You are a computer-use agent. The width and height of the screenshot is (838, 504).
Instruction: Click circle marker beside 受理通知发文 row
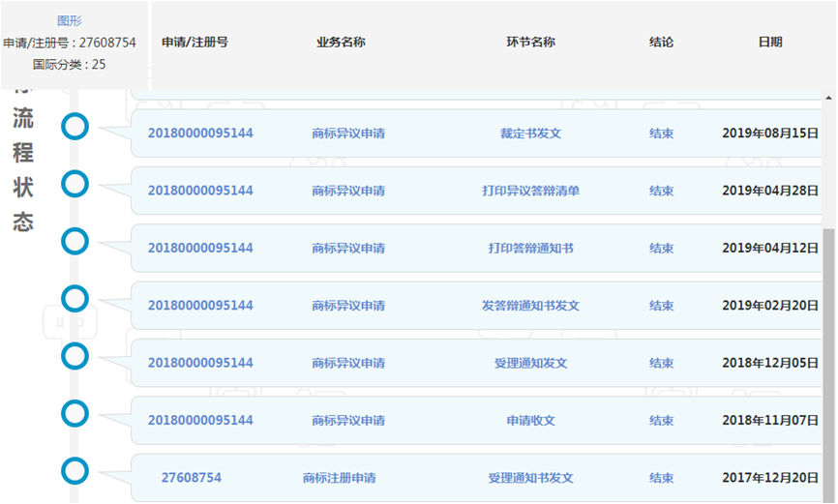point(75,356)
